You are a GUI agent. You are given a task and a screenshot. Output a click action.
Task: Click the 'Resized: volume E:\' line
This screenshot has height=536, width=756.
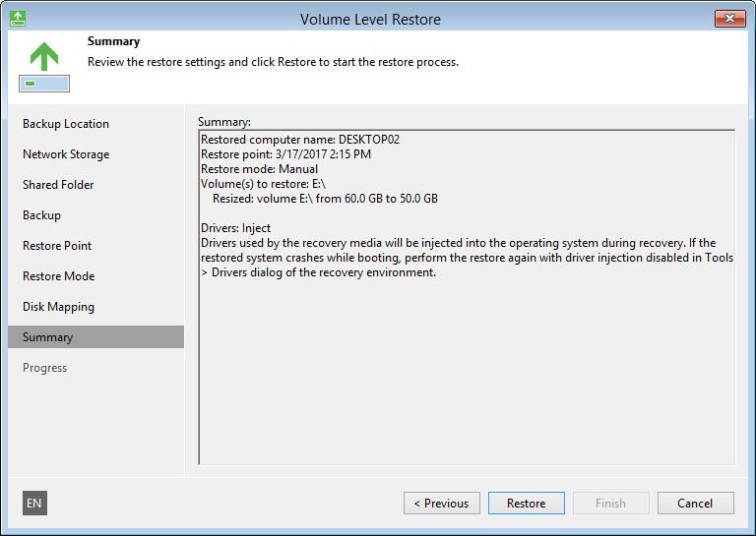325,199
